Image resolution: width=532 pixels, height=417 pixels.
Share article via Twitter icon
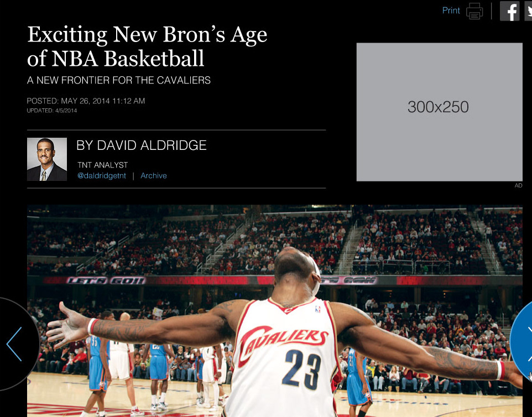tap(528, 11)
